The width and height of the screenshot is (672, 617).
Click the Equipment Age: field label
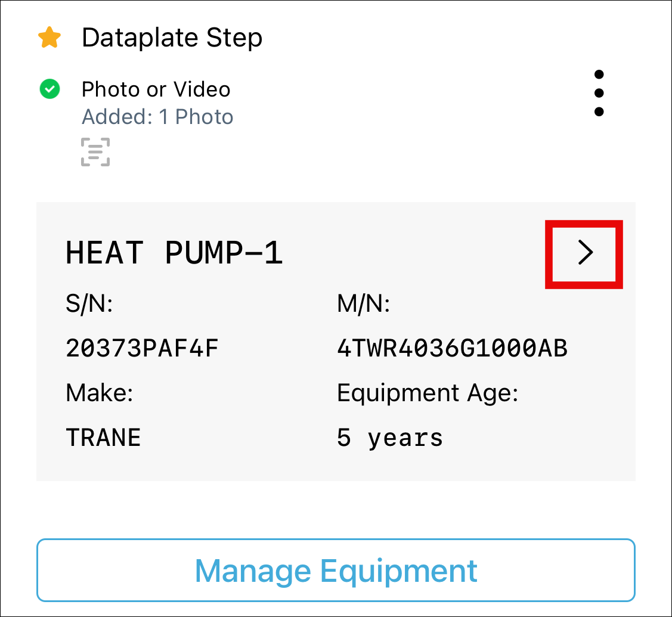428,393
